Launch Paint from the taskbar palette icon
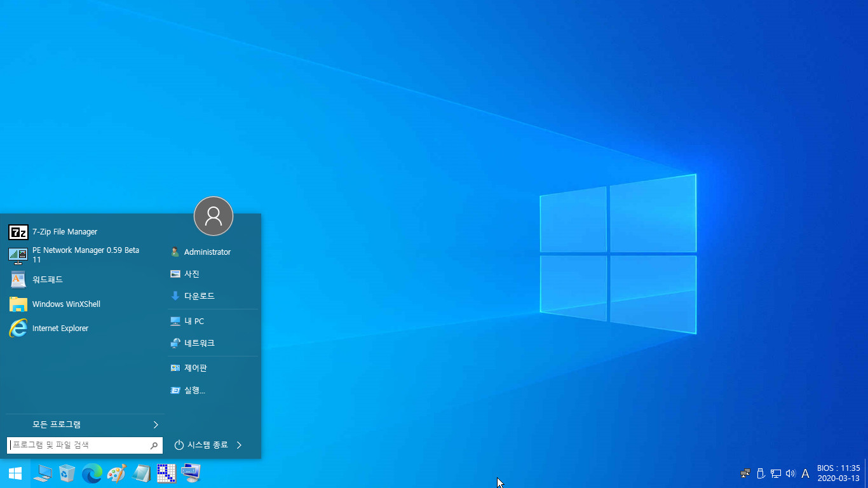Screen dimensions: 868x488 point(116,473)
